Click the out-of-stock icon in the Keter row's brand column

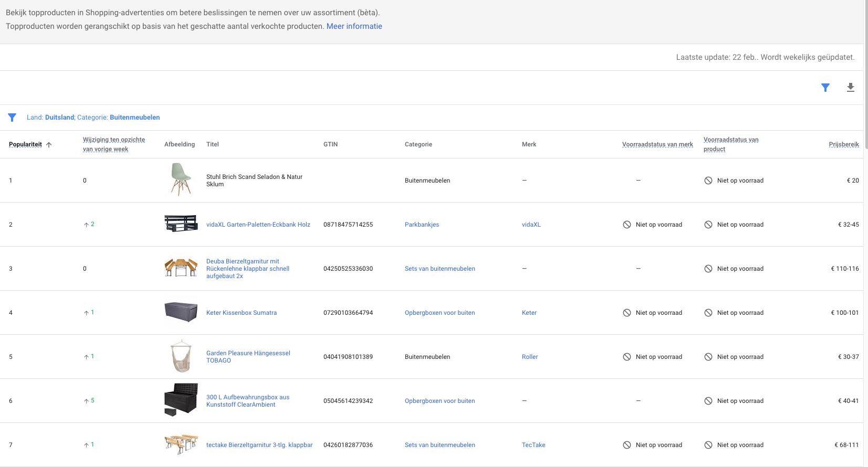coord(626,313)
